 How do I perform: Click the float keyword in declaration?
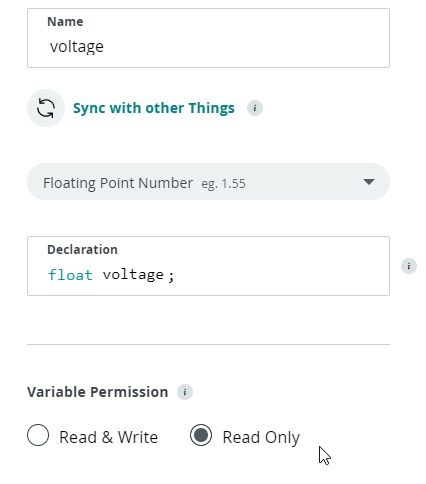tap(70, 275)
